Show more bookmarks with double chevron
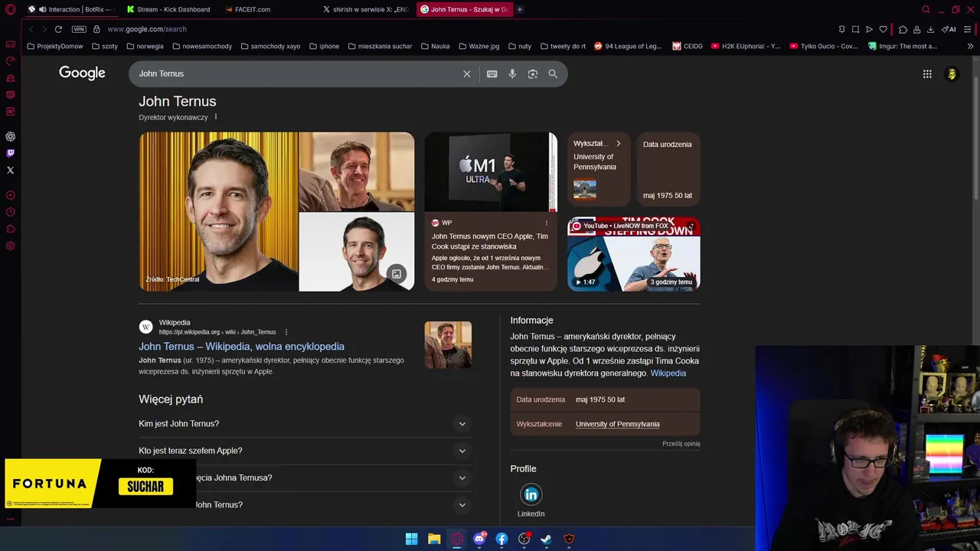 971,46
